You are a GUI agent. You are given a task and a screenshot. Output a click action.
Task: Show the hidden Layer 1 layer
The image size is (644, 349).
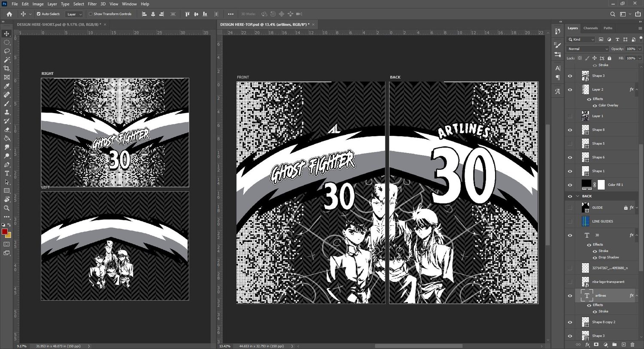(570, 116)
